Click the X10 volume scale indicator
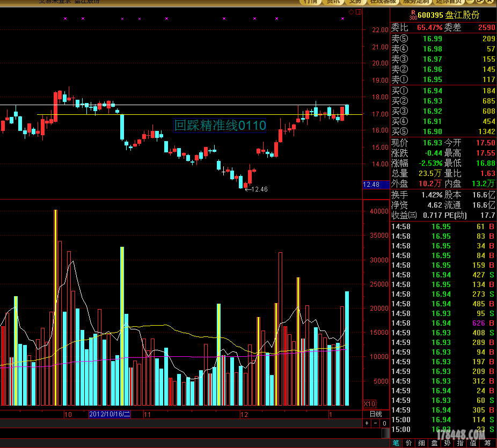 pos(370,403)
